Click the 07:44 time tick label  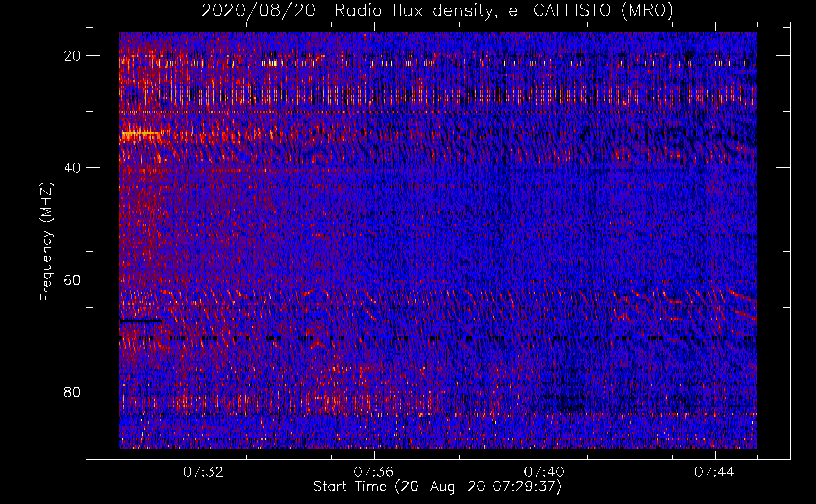coord(715,472)
